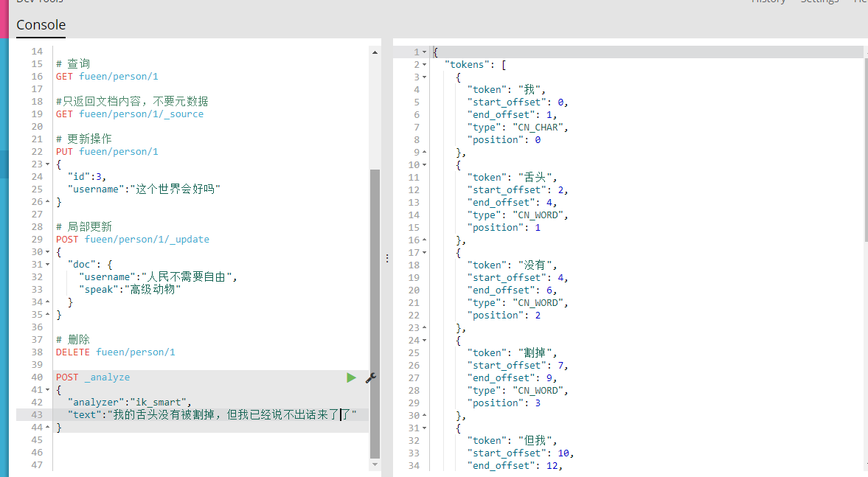This screenshot has width=868, height=477.
Task: Collapse token object at output line 31
Action: tap(425, 428)
